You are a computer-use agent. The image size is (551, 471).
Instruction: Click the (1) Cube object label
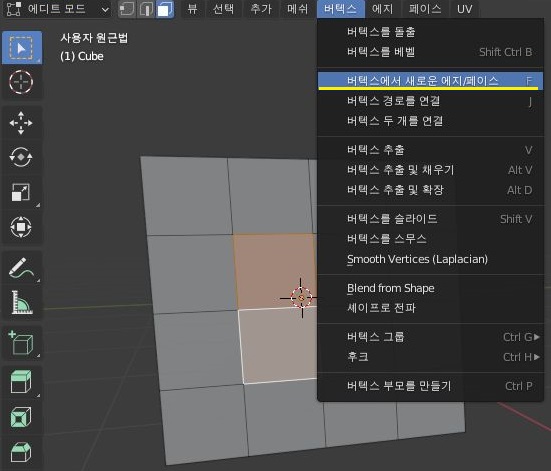(x=82, y=56)
